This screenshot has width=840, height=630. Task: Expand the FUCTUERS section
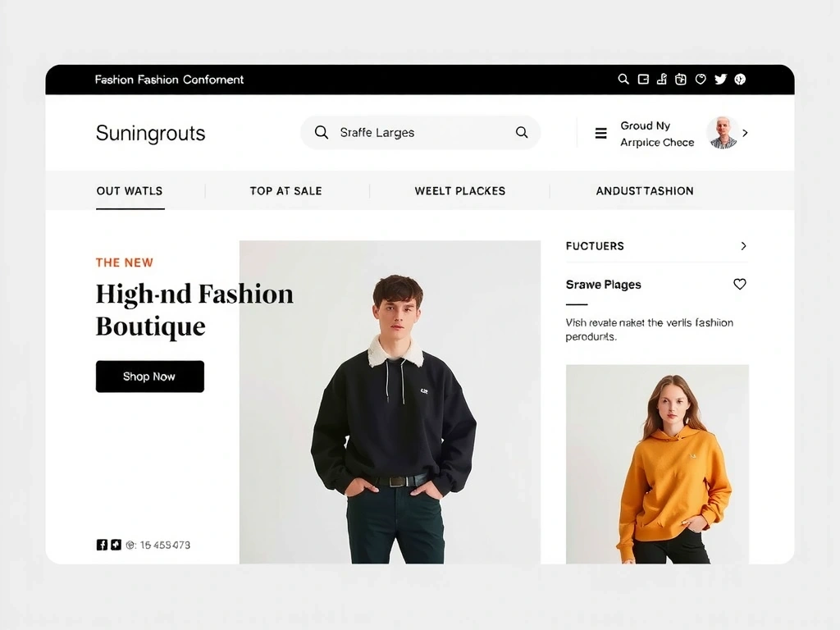594,246
